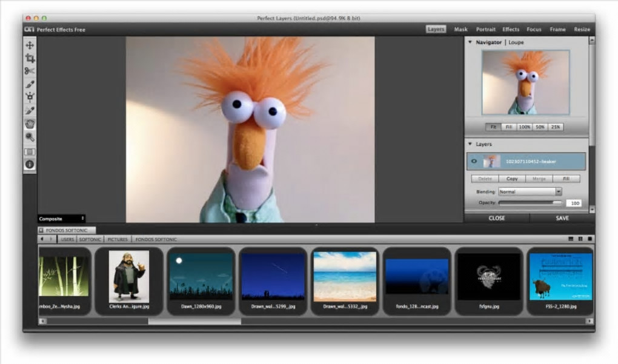618x364 pixels.
Task: Switch to the Effects module
Action: [x=511, y=29]
